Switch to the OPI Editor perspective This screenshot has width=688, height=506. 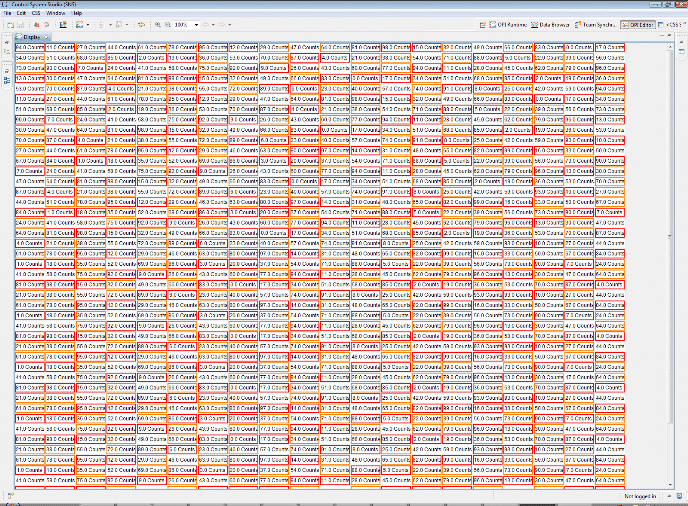pyautogui.click(x=638, y=24)
